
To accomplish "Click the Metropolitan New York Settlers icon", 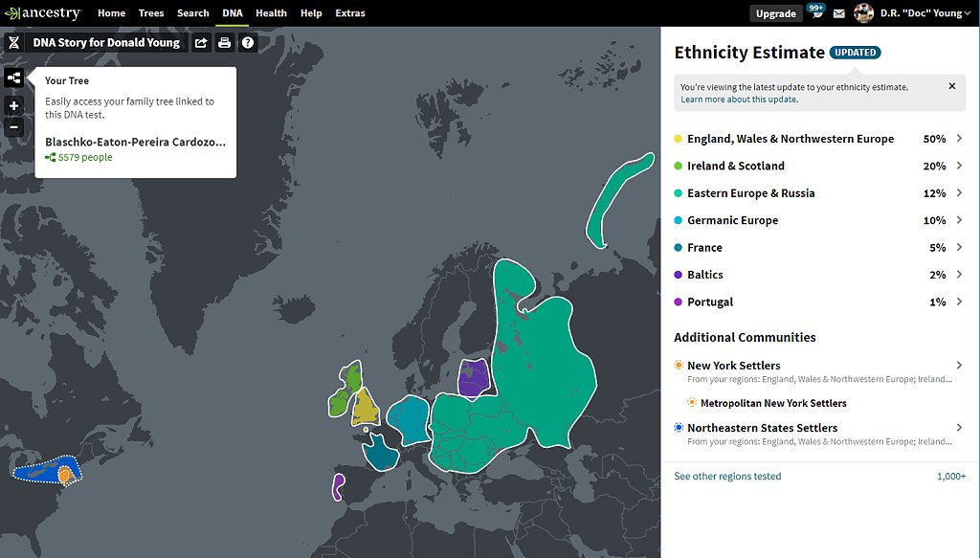I will pos(692,402).
